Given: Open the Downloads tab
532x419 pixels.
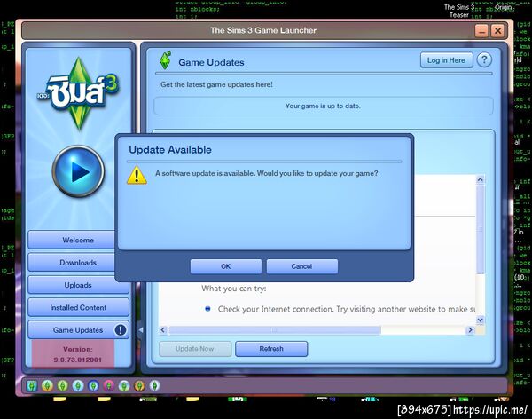Looking at the screenshot, I should coord(72,263).
